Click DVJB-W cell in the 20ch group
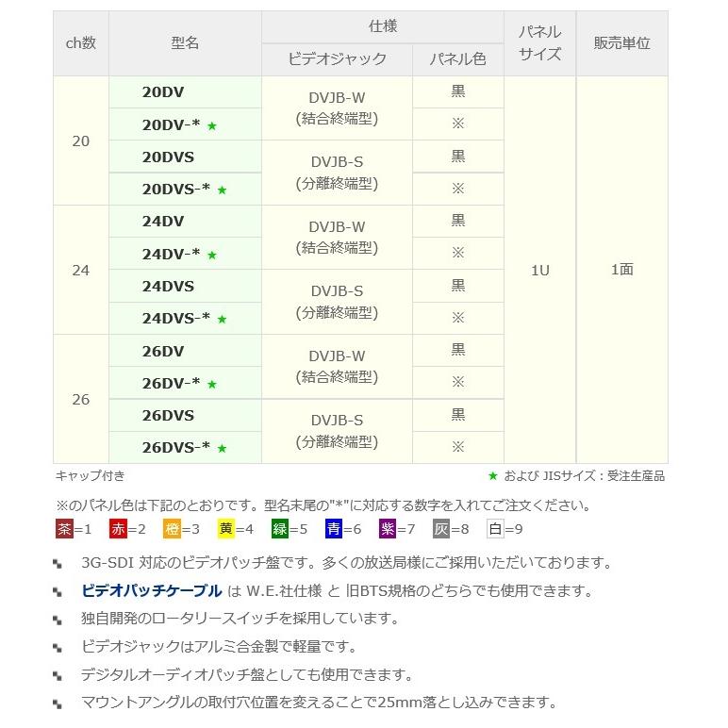Viewport: 728px width, 728px height. (337, 108)
